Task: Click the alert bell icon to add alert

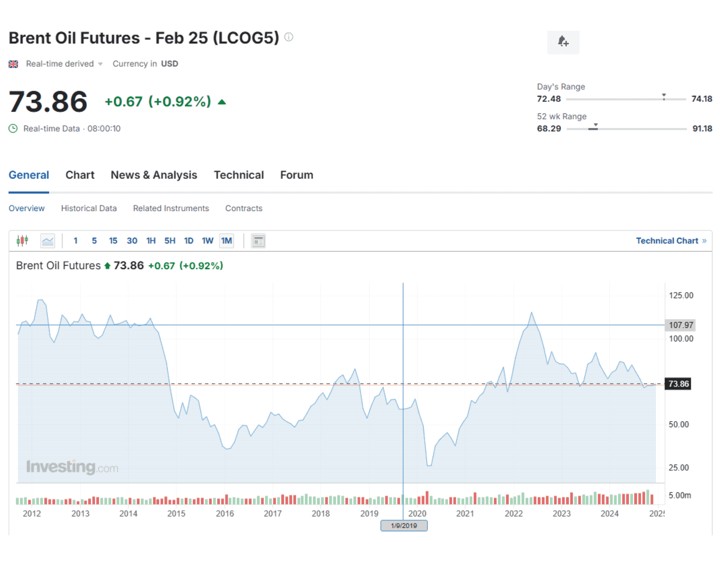Action: [x=563, y=42]
